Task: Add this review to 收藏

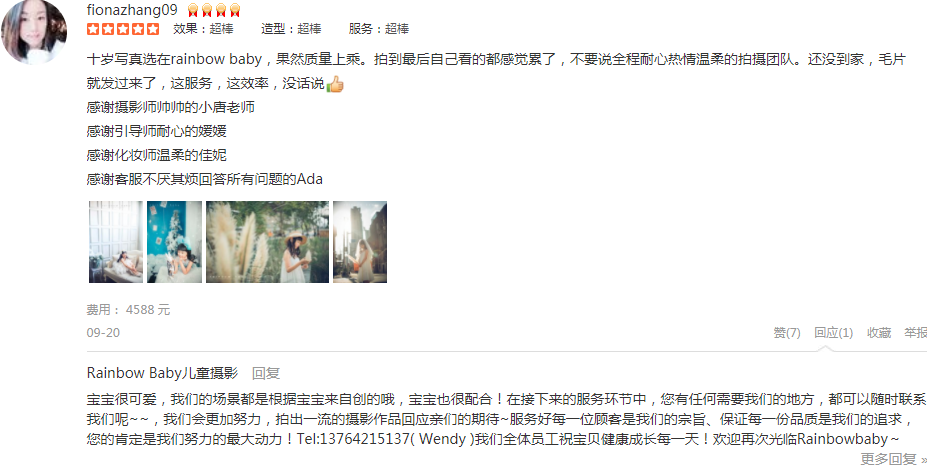Action: [x=879, y=333]
